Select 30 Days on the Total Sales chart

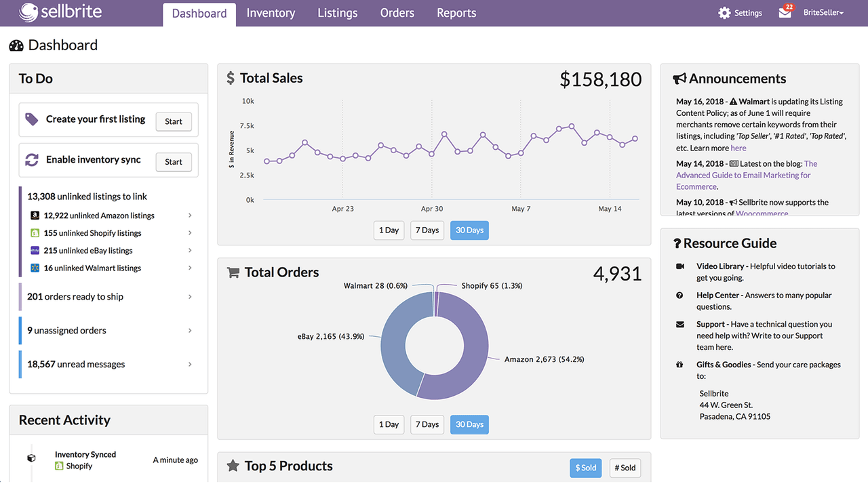(x=469, y=230)
